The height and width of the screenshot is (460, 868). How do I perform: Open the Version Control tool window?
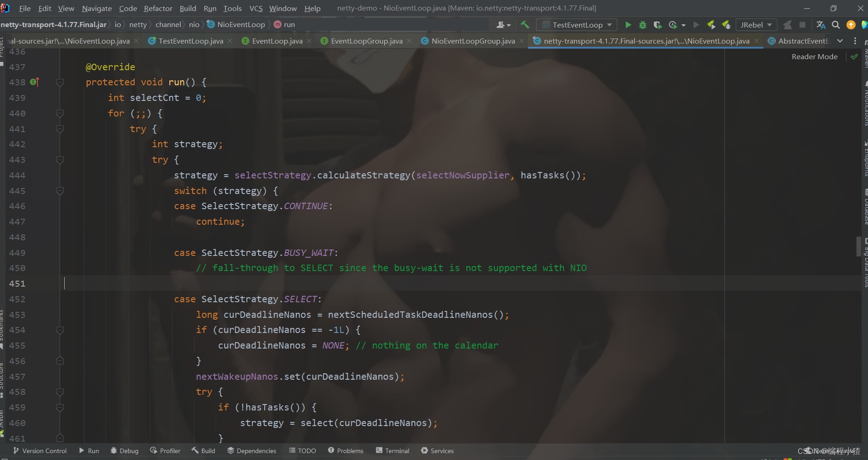tap(39, 450)
